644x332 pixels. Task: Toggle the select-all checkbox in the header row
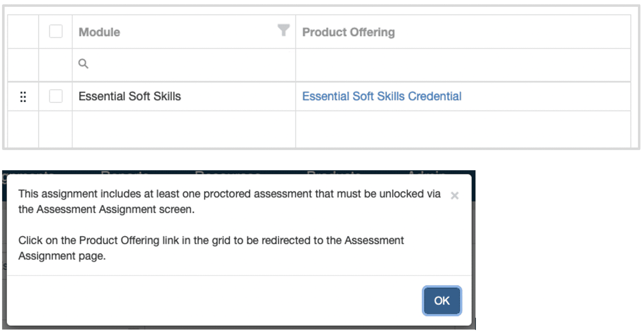[x=56, y=31]
